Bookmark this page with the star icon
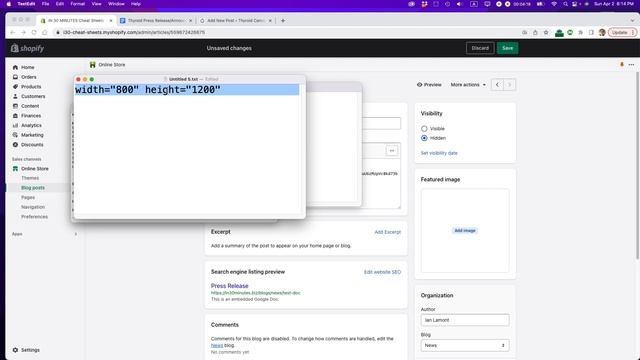 pyautogui.click(x=546, y=32)
